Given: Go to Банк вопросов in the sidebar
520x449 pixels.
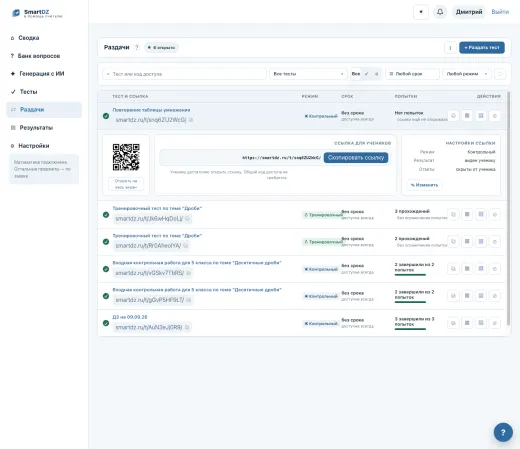Looking at the screenshot, I should [x=39, y=56].
